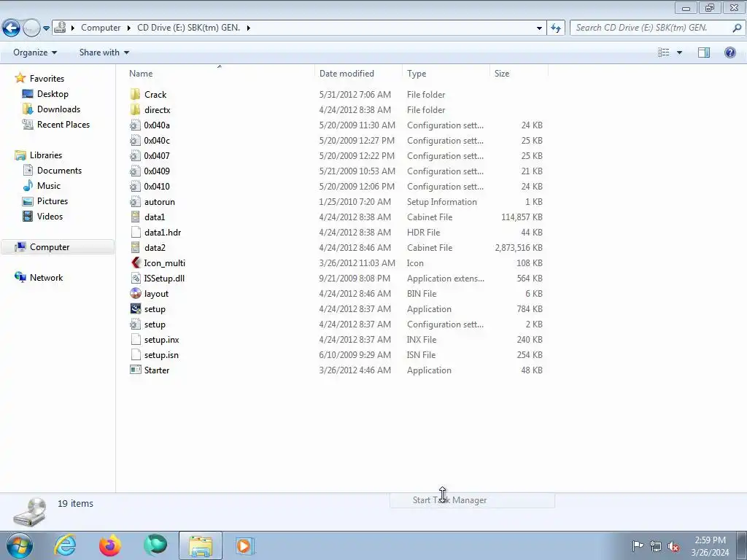
Task: Select the 0x0407 configuration file icon
Action: (135, 156)
